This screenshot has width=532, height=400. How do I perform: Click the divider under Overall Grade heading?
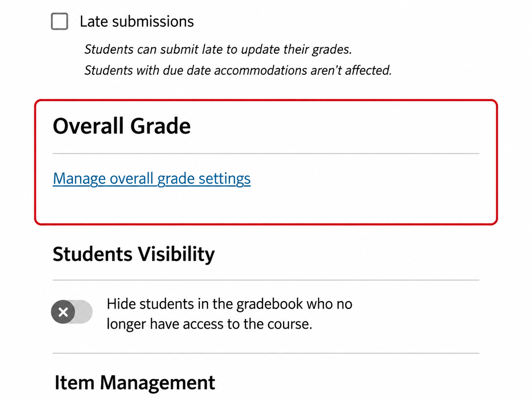click(x=266, y=153)
